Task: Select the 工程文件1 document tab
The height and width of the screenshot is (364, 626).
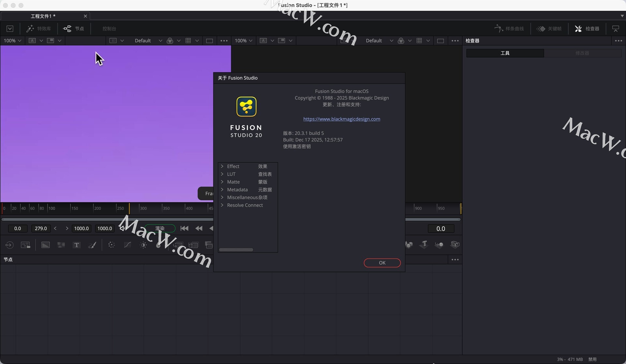Action: click(x=43, y=16)
